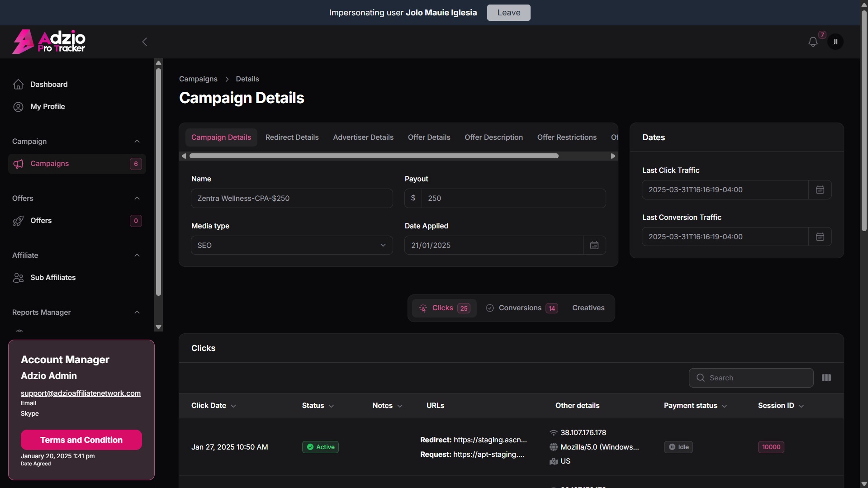Toggle table column visibility icon
Screen dimensions: 868x488
pos(826,378)
